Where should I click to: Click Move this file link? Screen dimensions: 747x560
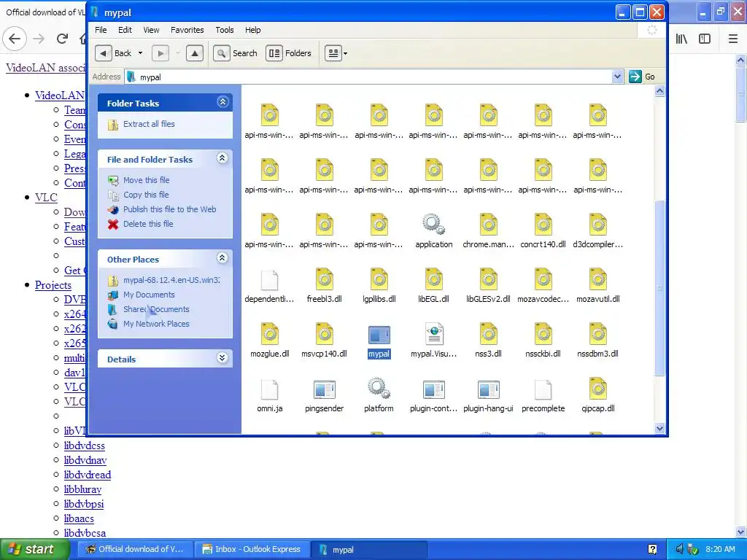pos(146,180)
